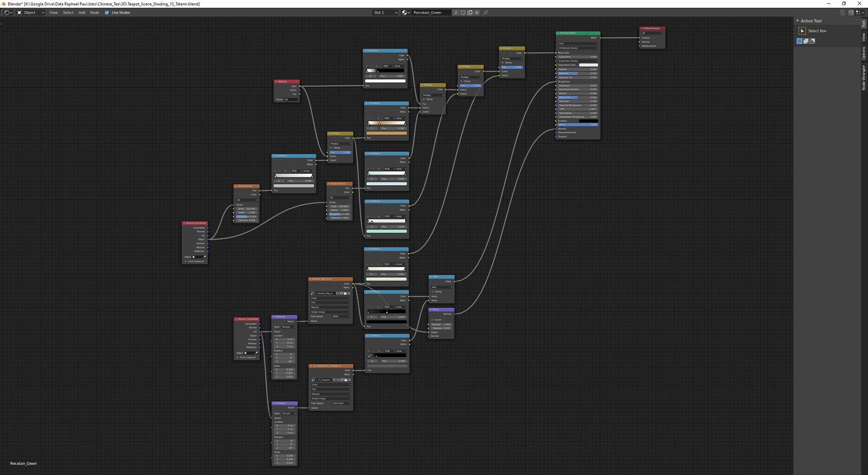Open the Christensen-Burley subsurface method dropdown

pyautogui.click(x=578, y=48)
